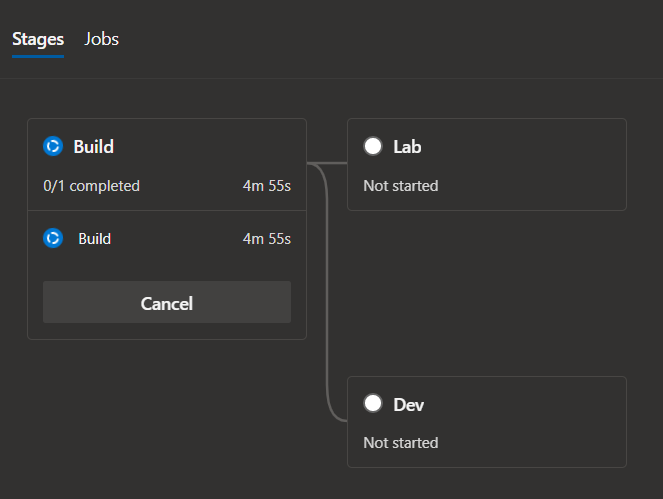
Task: Click "Not started" under the Dev stage
Action: click(400, 442)
